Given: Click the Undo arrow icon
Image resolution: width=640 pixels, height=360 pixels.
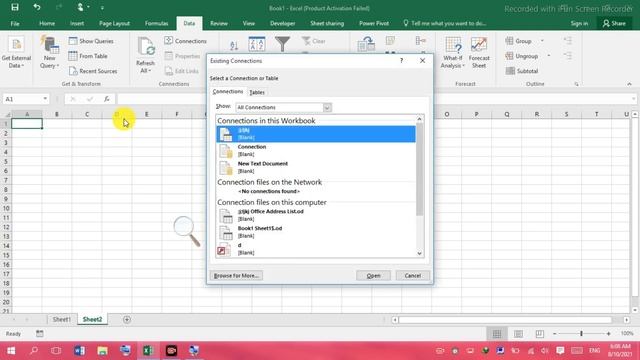Looking at the screenshot, I should (x=37, y=7).
